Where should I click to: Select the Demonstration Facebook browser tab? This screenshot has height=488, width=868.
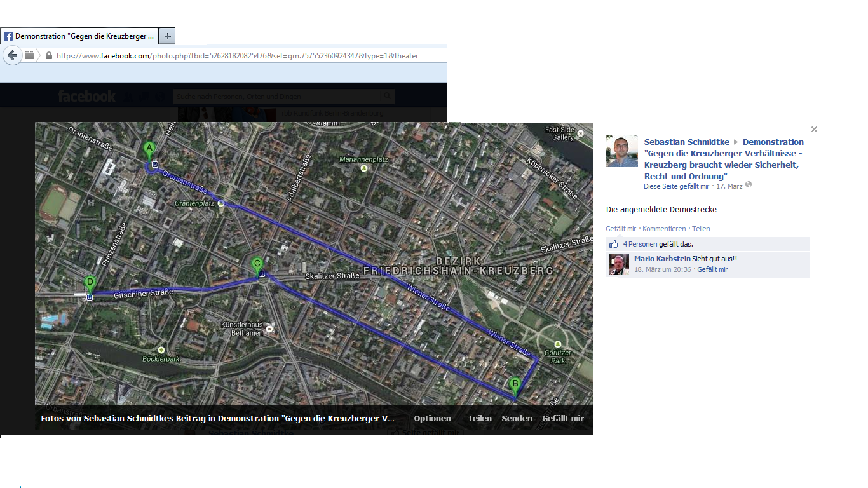(x=79, y=36)
